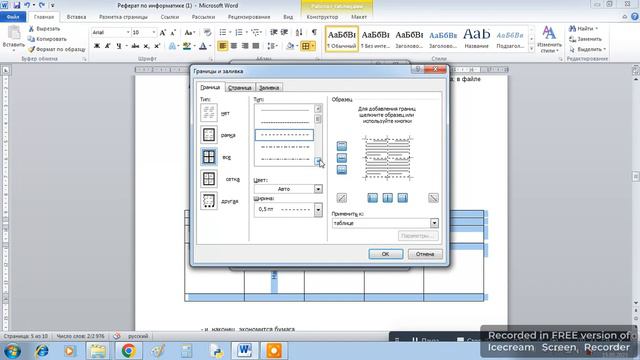Open the Разметка страницы ribbon tab
The height and width of the screenshot is (360, 640).
(x=123, y=17)
